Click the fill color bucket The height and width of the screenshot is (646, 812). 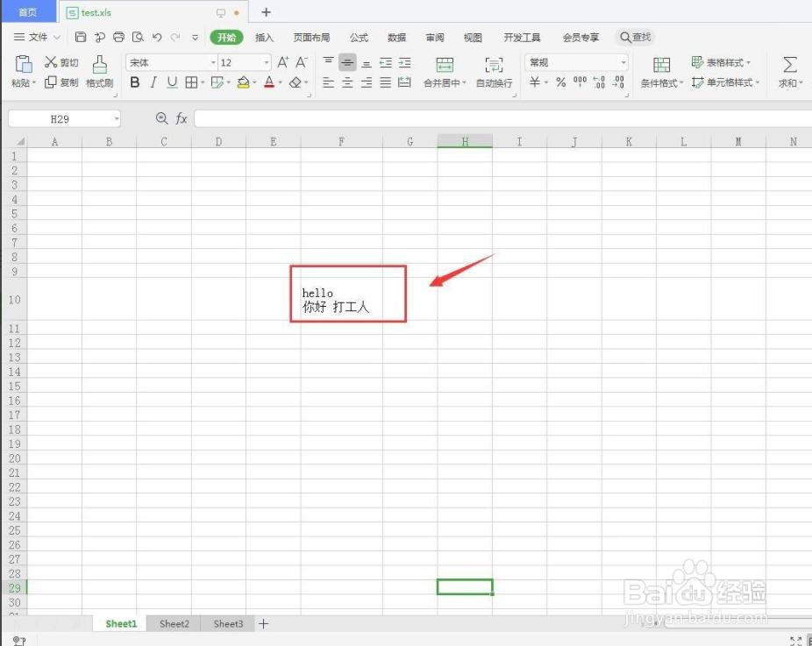(243, 82)
